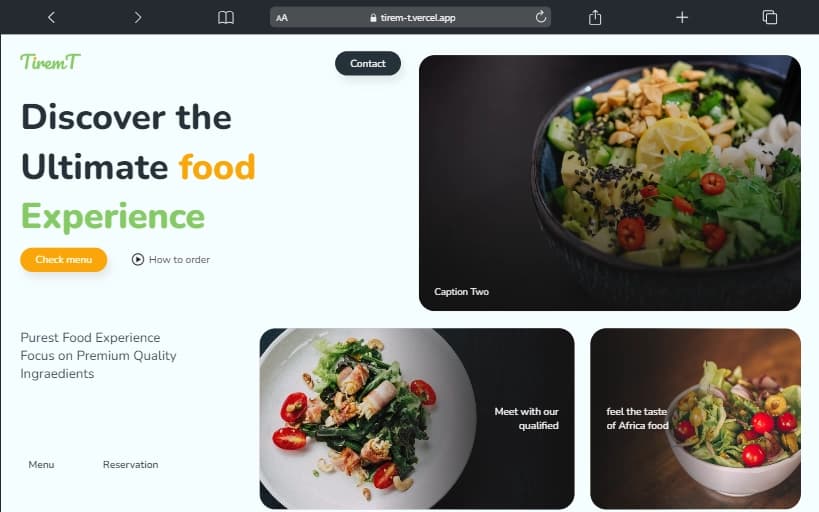819x512 pixels.
Task: Reload the page with the refresh icon
Action: point(541,17)
